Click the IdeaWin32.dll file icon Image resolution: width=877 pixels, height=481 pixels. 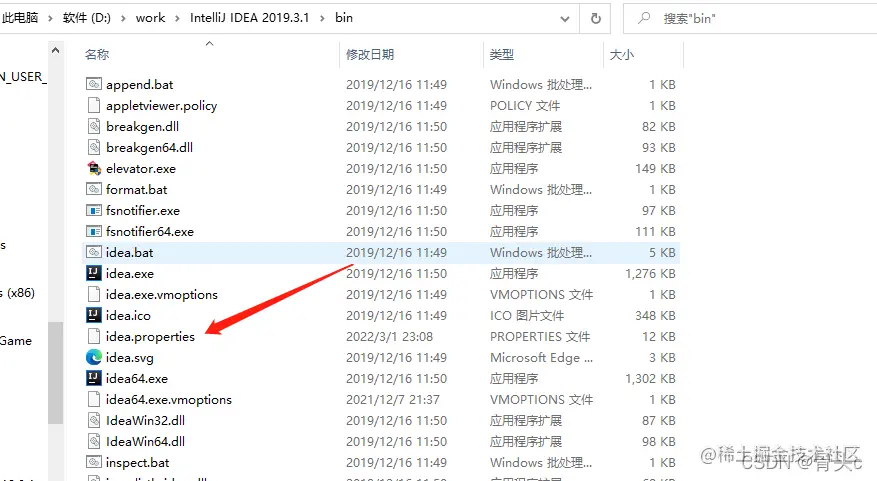(94, 420)
